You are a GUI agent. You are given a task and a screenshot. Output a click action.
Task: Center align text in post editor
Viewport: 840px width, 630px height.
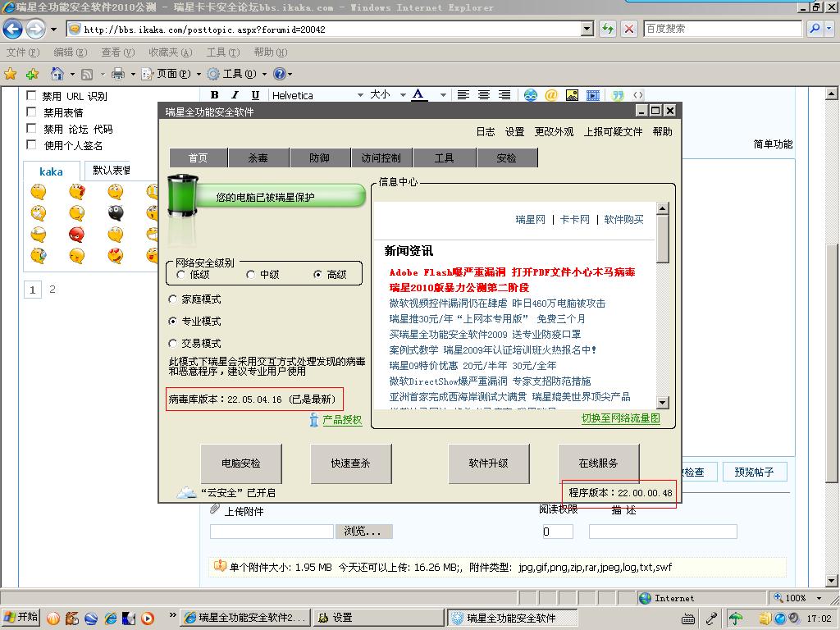[484, 95]
